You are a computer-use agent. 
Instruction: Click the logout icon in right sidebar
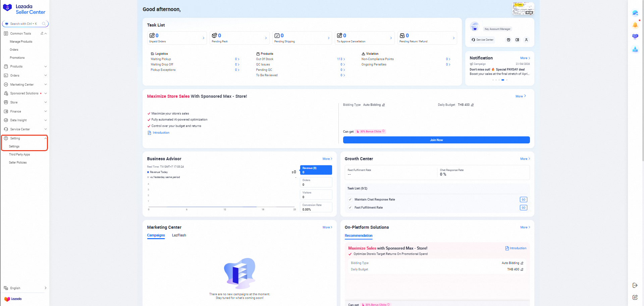point(635,285)
